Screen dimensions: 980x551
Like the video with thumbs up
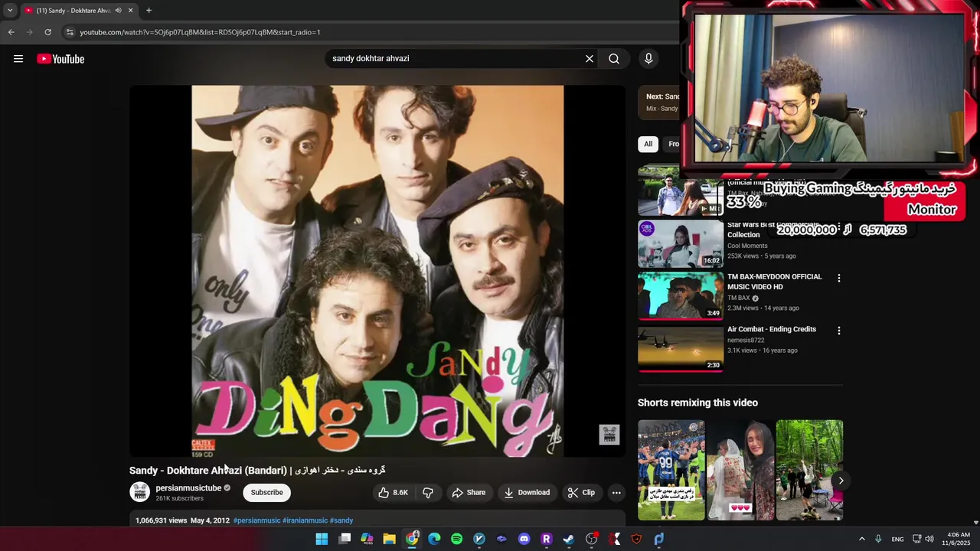click(394, 493)
